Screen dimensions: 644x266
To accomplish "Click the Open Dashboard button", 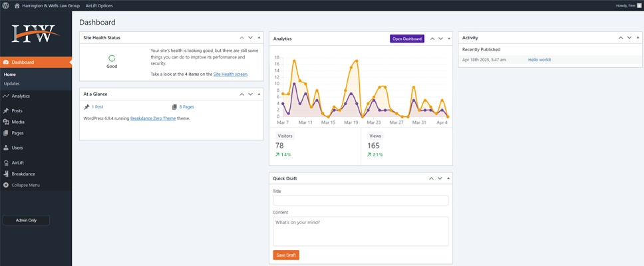I will 407,39.
